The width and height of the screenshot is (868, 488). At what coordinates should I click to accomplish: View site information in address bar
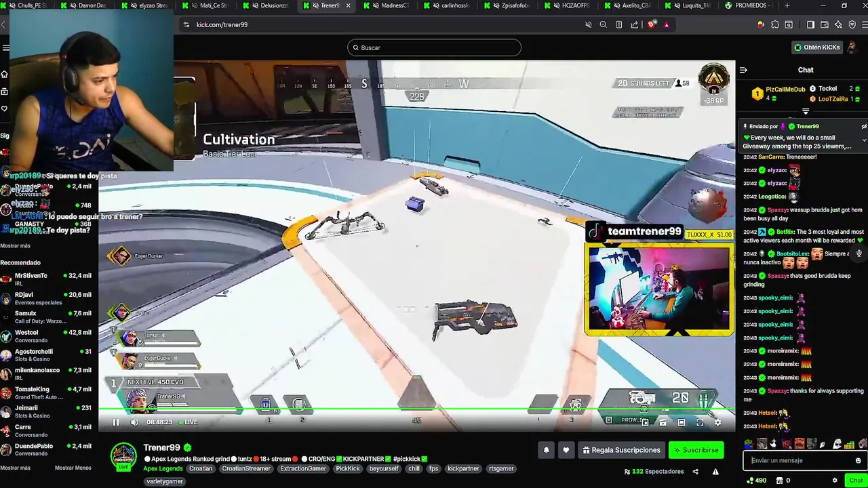tap(186, 24)
